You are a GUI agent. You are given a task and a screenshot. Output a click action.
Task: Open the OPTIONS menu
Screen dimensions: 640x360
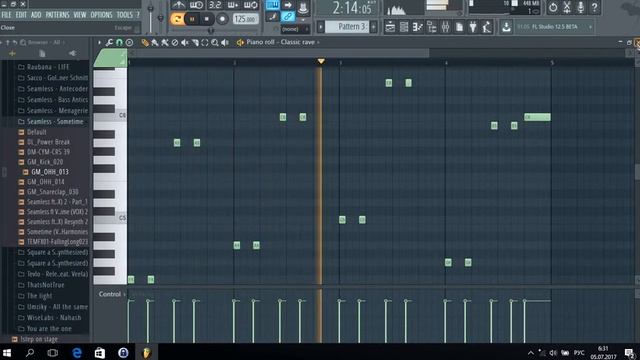click(x=101, y=15)
